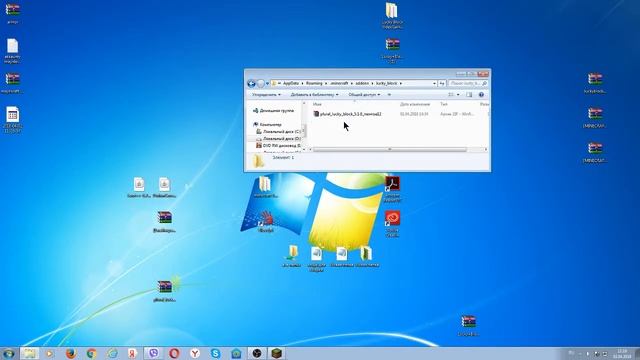Open the address bar history dropdown
Viewport: 640px width, 360px height.
434,83
